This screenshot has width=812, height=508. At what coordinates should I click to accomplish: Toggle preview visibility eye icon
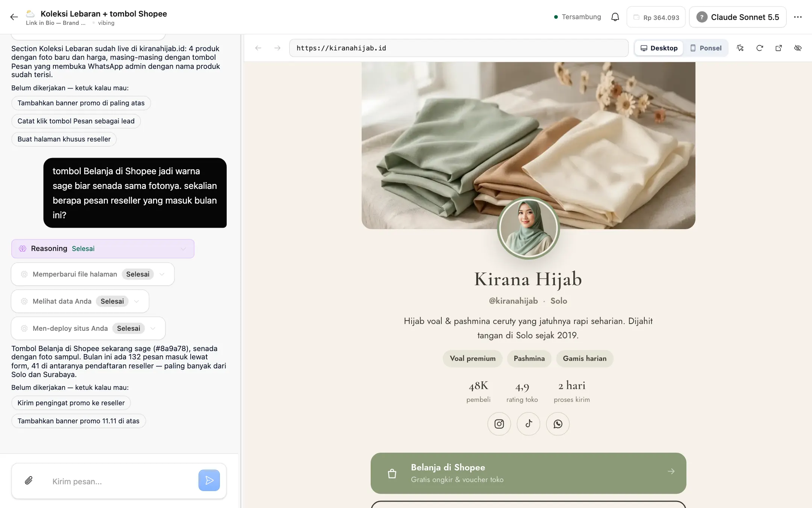click(x=798, y=48)
